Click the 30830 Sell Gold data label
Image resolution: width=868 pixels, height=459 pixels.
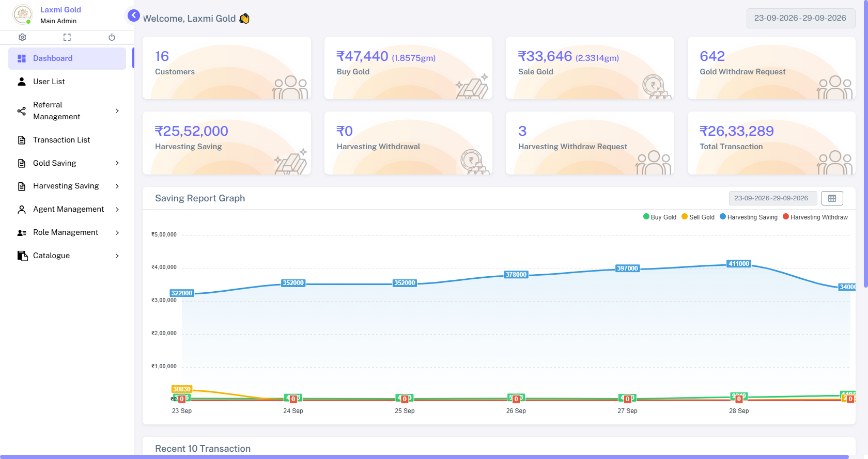coord(182,389)
